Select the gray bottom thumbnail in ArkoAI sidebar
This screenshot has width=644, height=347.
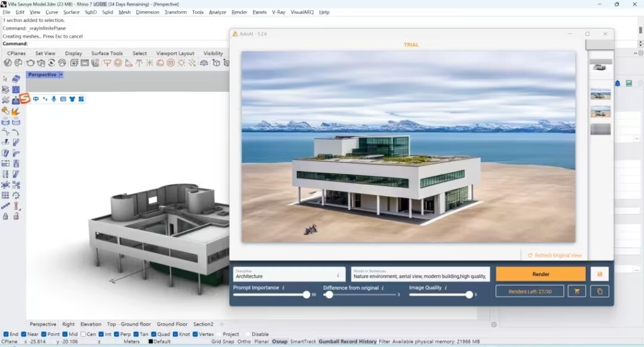pyautogui.click(x=601, y=129)
